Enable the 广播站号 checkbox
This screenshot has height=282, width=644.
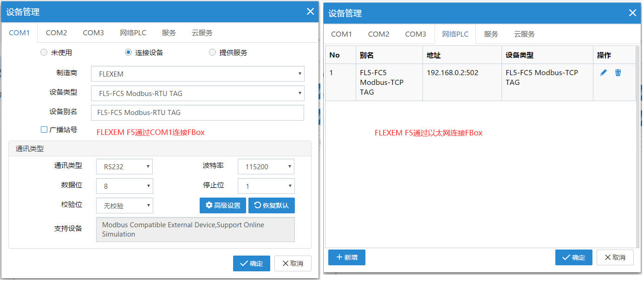coord(44,130)
